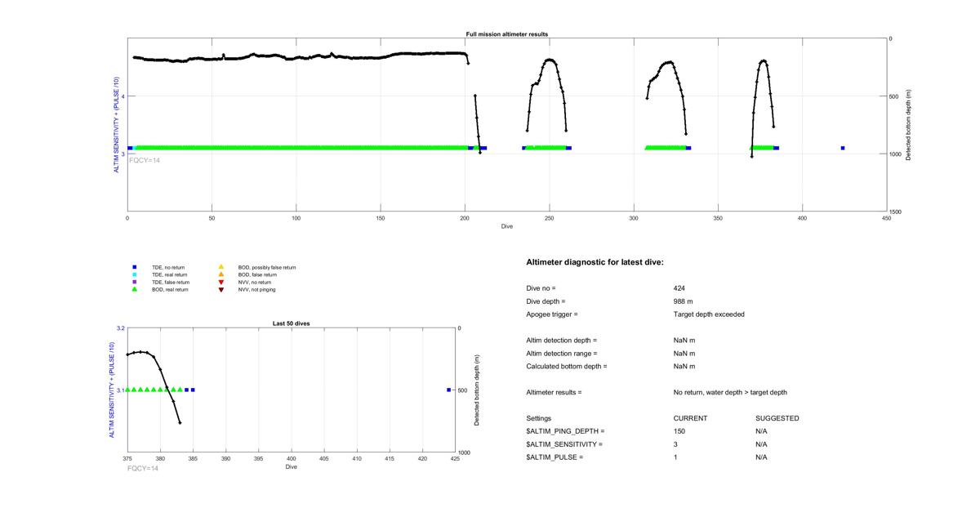Click the '$ALTIM_PULSE =' setting label
The height and width of the screenshot is (508, 980).
[555, 457]
